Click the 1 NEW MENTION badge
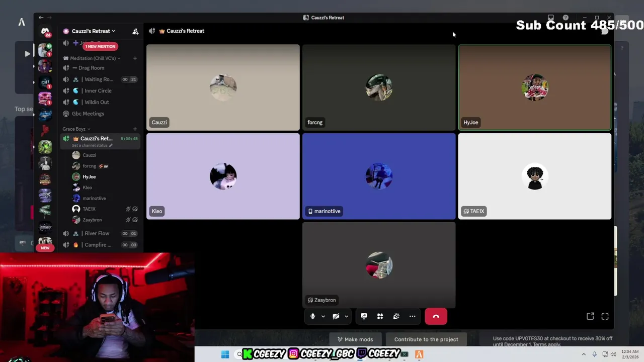 tap(100, 46)
